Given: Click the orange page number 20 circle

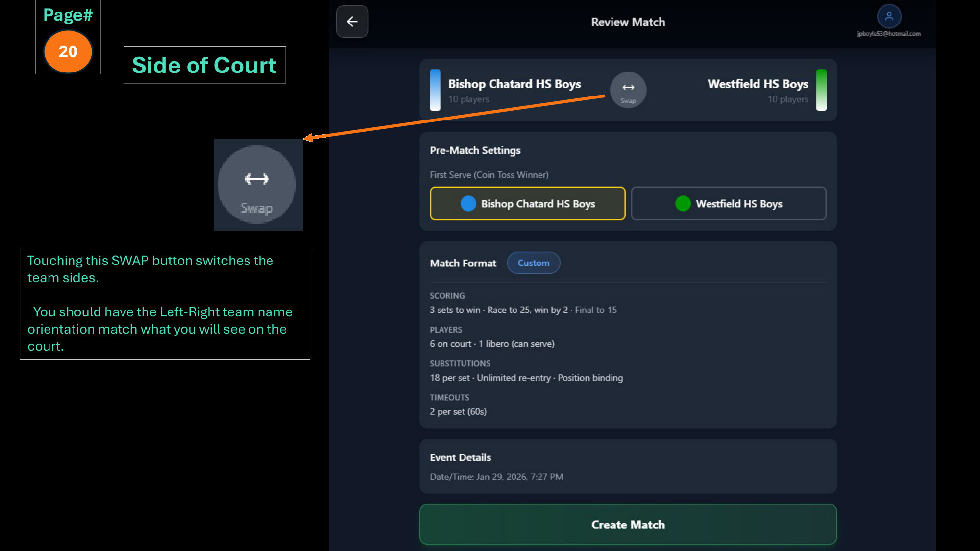Looking at the screenshot, I should 68,51.
